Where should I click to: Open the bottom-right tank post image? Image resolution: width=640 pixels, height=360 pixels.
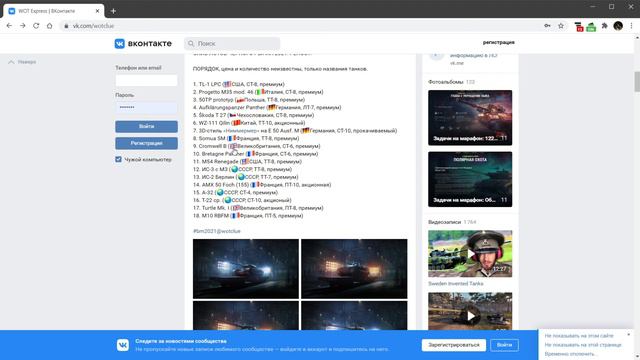[x=354, y=315]
